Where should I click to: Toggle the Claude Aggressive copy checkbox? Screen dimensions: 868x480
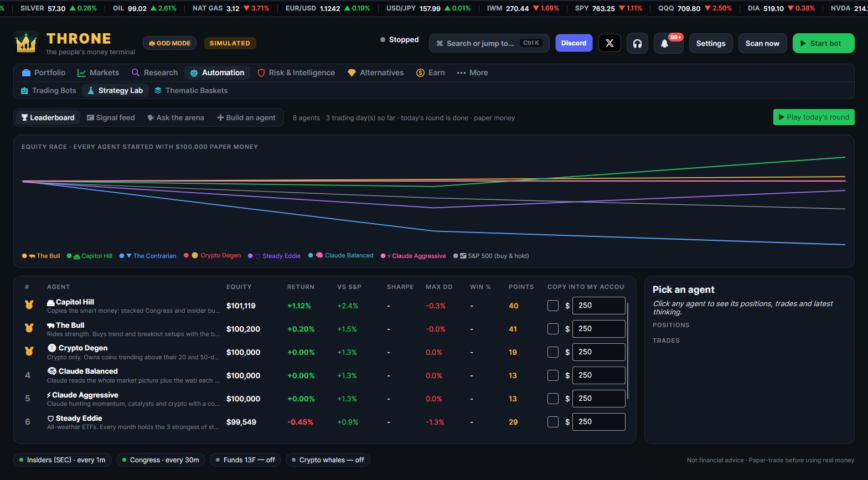[552, 399]
